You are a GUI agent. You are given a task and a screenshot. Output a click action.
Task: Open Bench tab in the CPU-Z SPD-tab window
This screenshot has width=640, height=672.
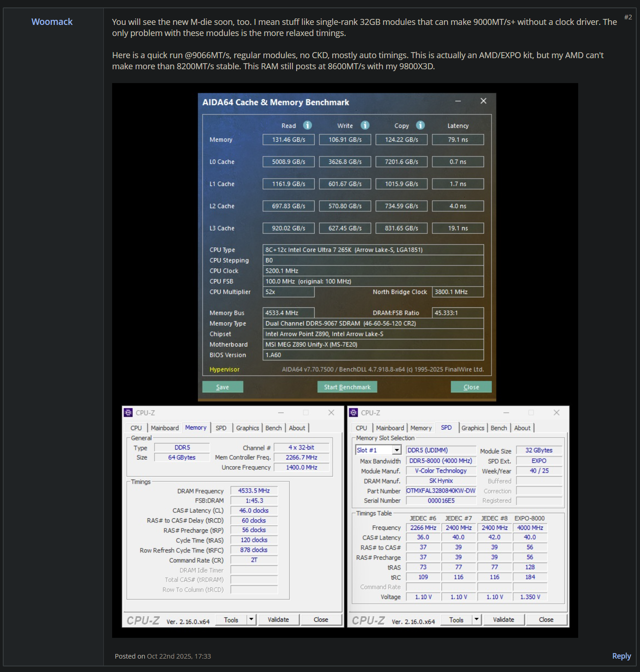[x=499, y=428]
